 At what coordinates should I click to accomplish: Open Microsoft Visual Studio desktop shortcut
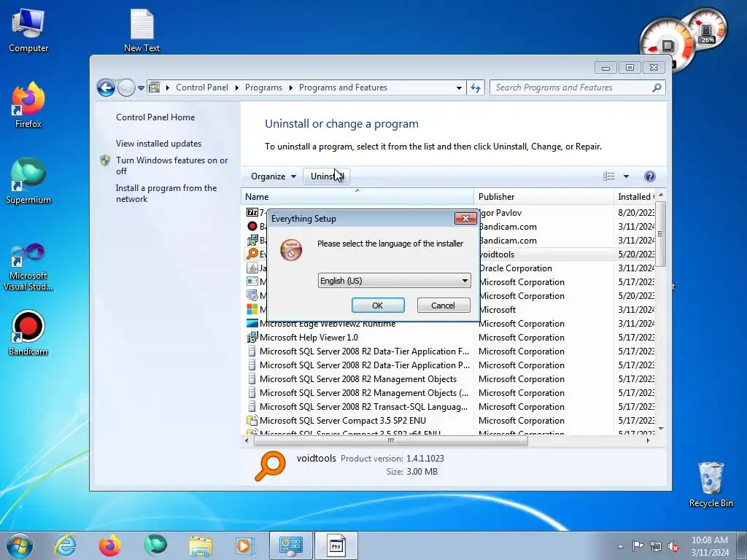click(28, 267)
